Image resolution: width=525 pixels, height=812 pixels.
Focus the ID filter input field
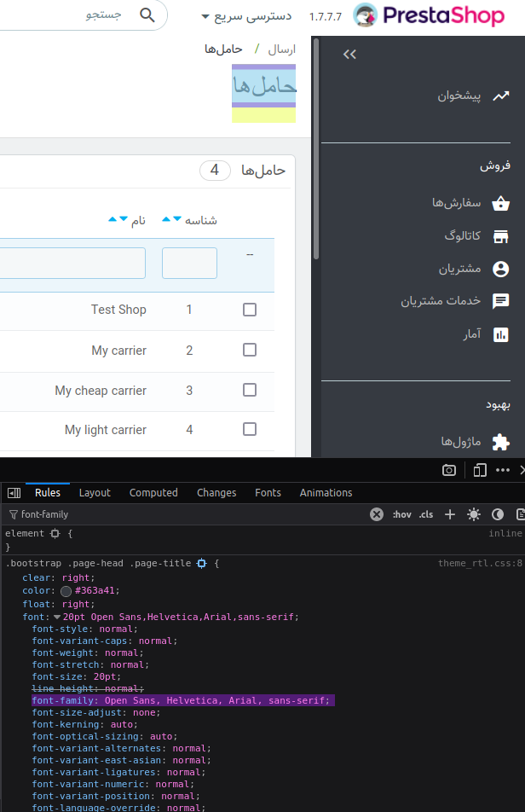(x=189, y=263)
